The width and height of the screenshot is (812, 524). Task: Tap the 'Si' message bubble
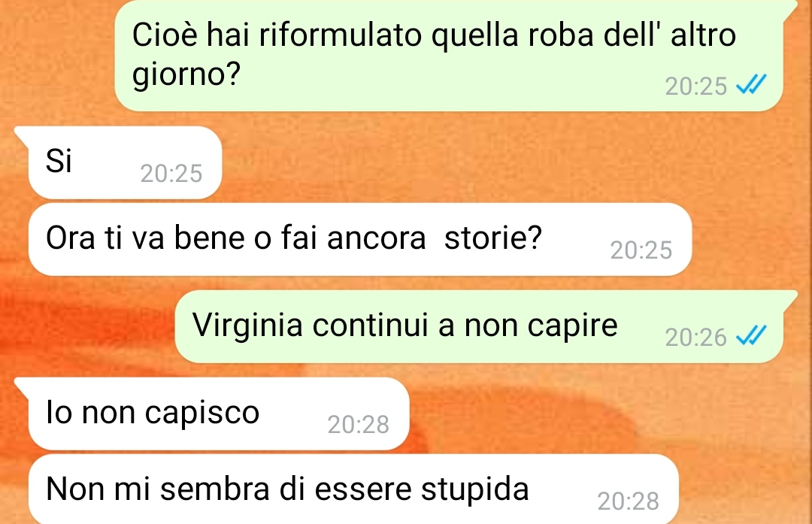[126, 162]
